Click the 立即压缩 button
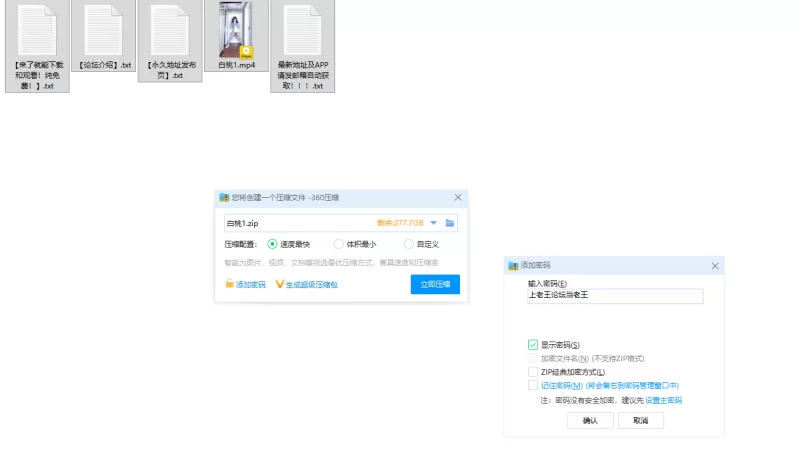 click(435, 285)
